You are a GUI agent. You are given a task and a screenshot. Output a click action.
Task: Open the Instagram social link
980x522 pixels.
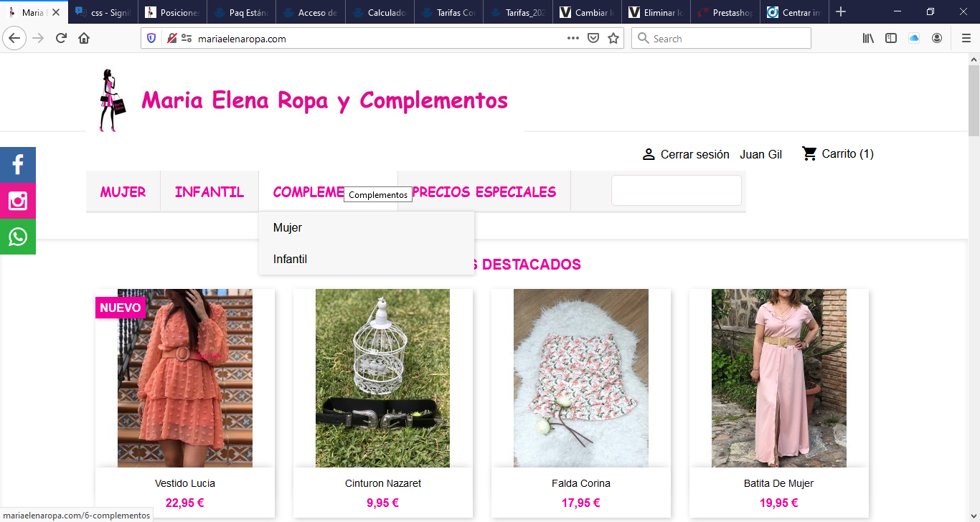(x=18, y=201)
